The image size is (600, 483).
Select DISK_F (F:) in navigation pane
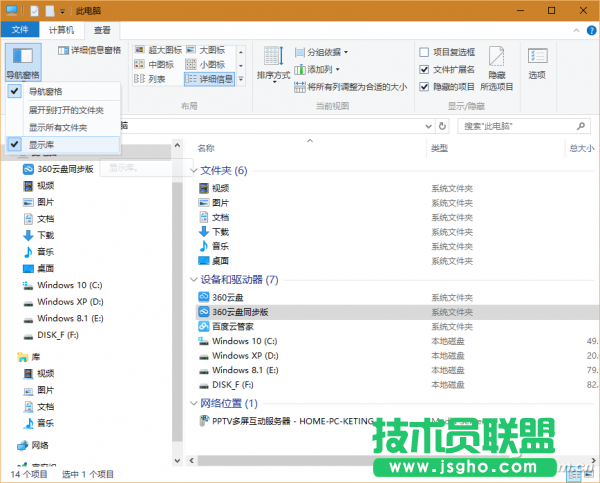click(51, 335)
